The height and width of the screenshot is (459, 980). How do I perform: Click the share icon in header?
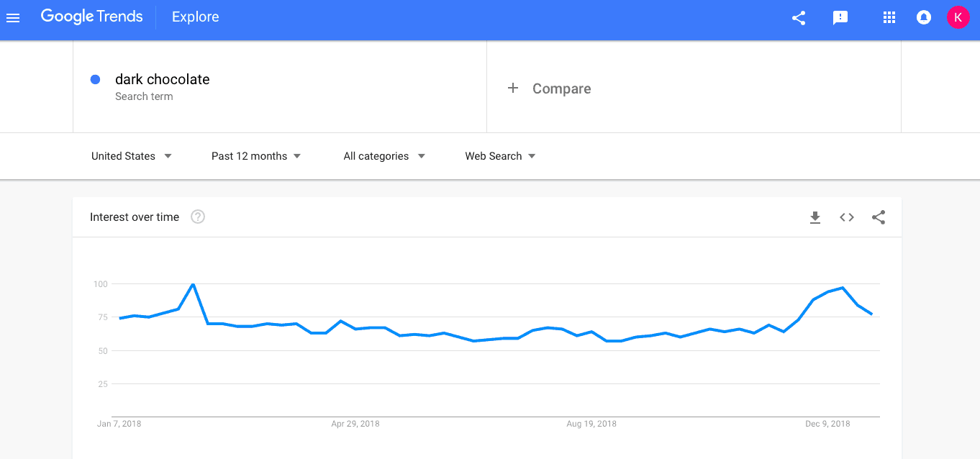[x=799, y=18]
